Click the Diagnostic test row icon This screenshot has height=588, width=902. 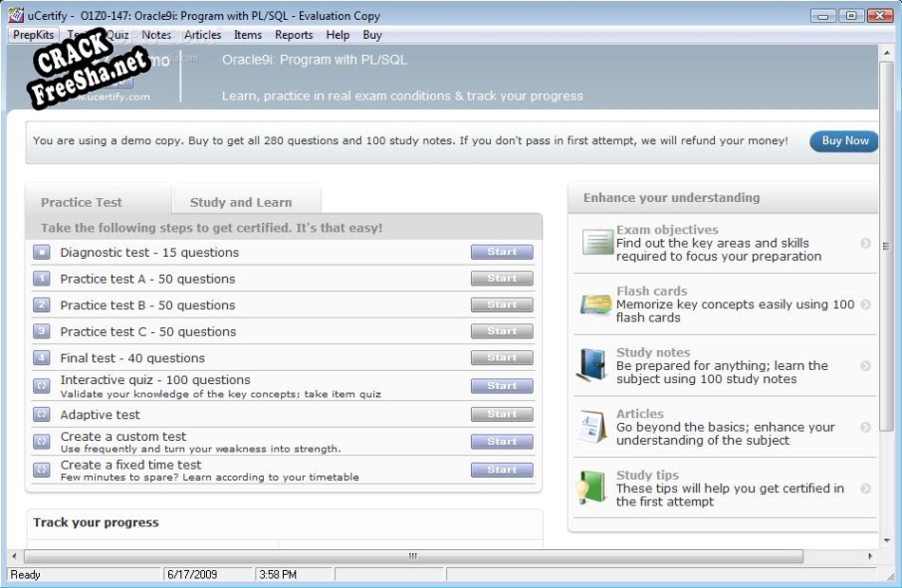pyautogui.click(x=42, y=253)
